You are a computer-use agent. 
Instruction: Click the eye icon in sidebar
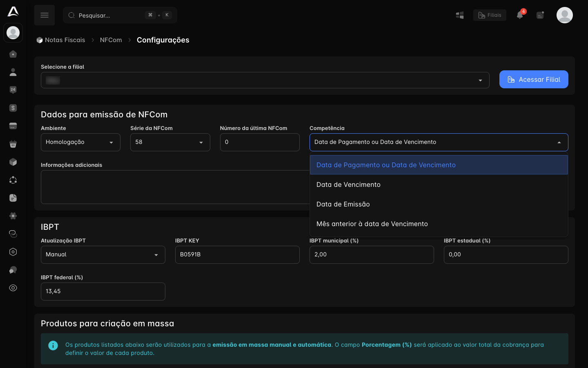point(13,288)
